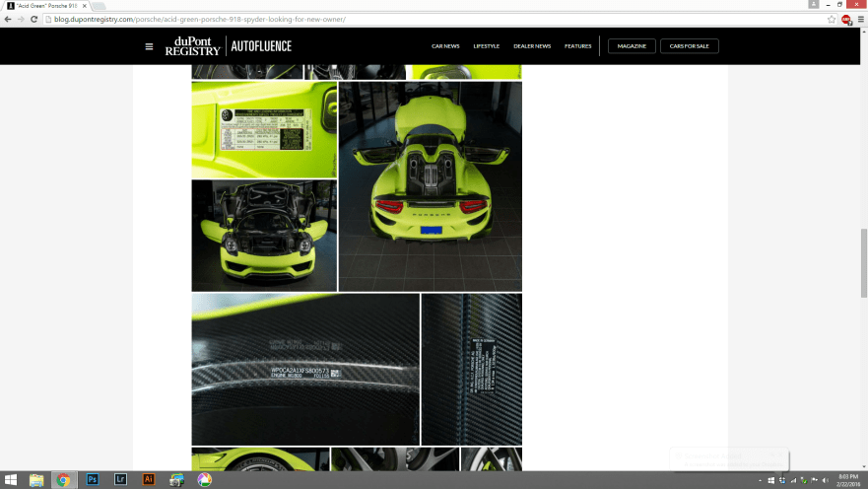Bookmark this page with the star icon
This screenshot has width=868, height=489.
click(832, 19)
